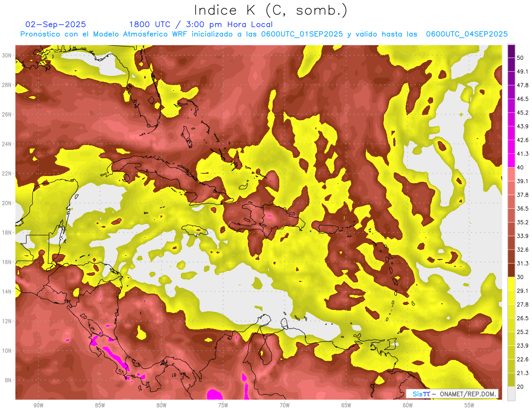Pick the '27.8' colorbar value
Screen dimensions: 532x411
(523, 305)
